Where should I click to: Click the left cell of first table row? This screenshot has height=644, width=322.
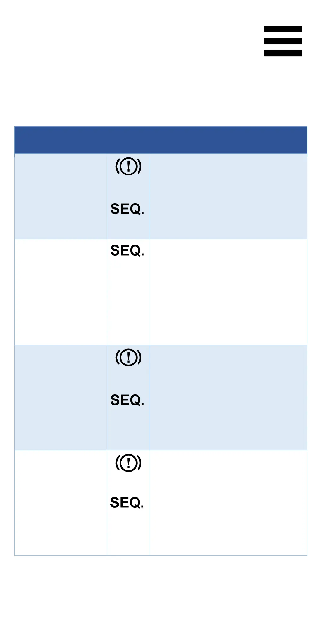tap(61, 196)
